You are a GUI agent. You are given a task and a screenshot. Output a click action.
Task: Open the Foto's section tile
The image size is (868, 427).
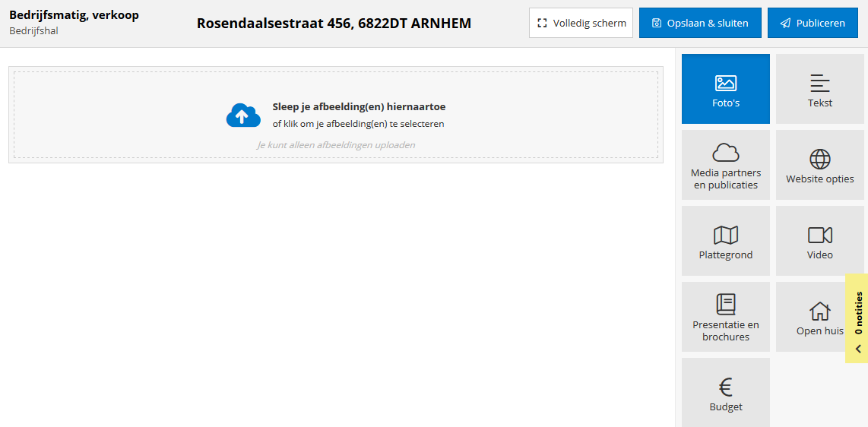(x=725, y=88)
